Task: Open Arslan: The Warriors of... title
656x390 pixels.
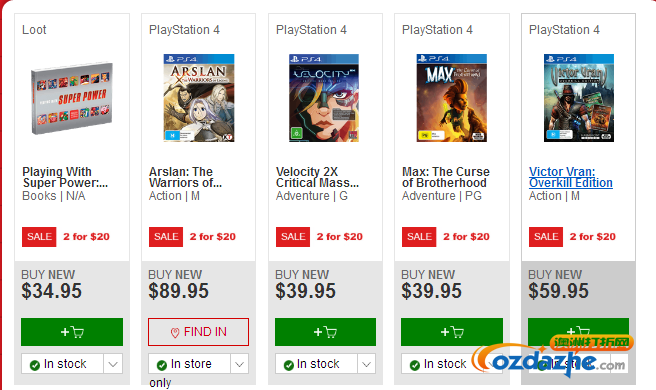Action: click(185, 177)
